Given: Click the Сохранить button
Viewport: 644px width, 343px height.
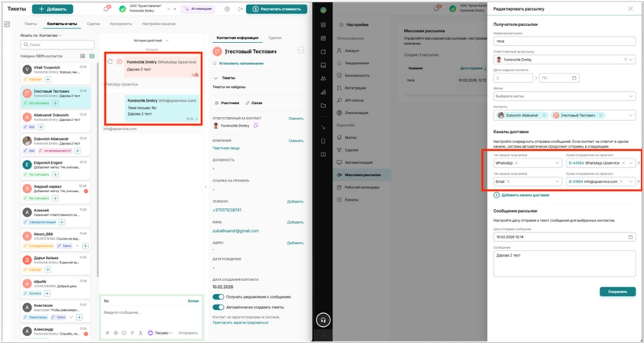Looking at the screenshot, I should [617, 292].
